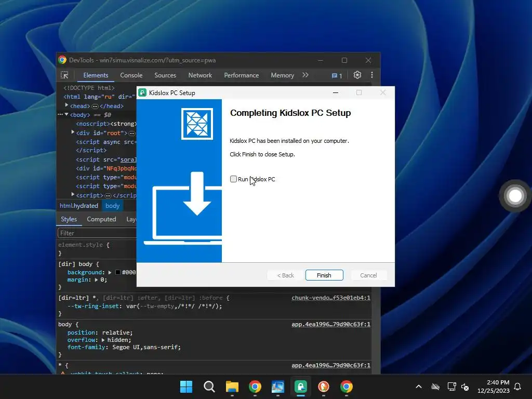
Task: Open the Performance tab in DevTools
Action: tap(241, 75)
